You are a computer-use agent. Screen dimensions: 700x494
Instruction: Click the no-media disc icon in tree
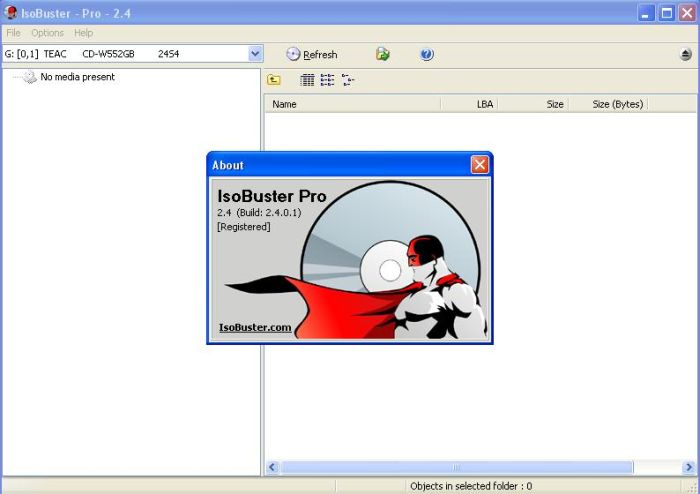coord(29,77)
